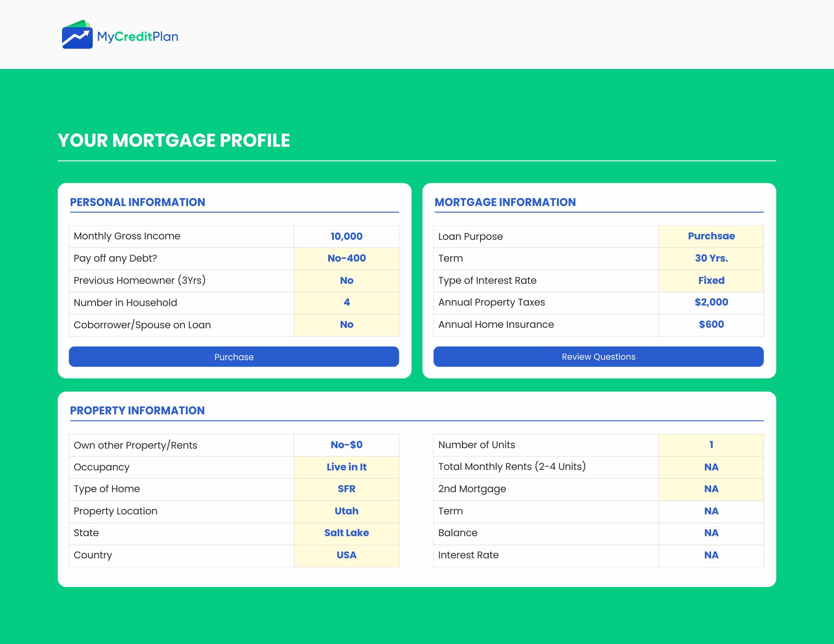
Task: Click the 30 Yrs. mortgage term field
Action: tap(711, 258)
